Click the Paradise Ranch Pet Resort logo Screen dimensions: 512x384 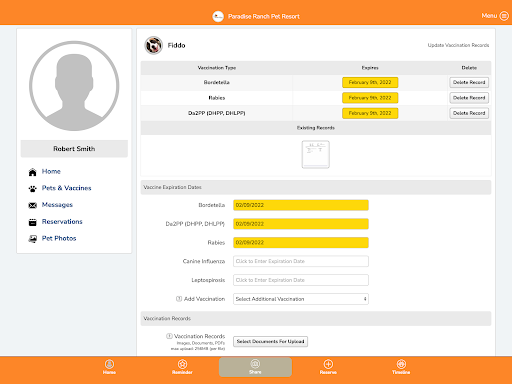(x=218, y=16)
